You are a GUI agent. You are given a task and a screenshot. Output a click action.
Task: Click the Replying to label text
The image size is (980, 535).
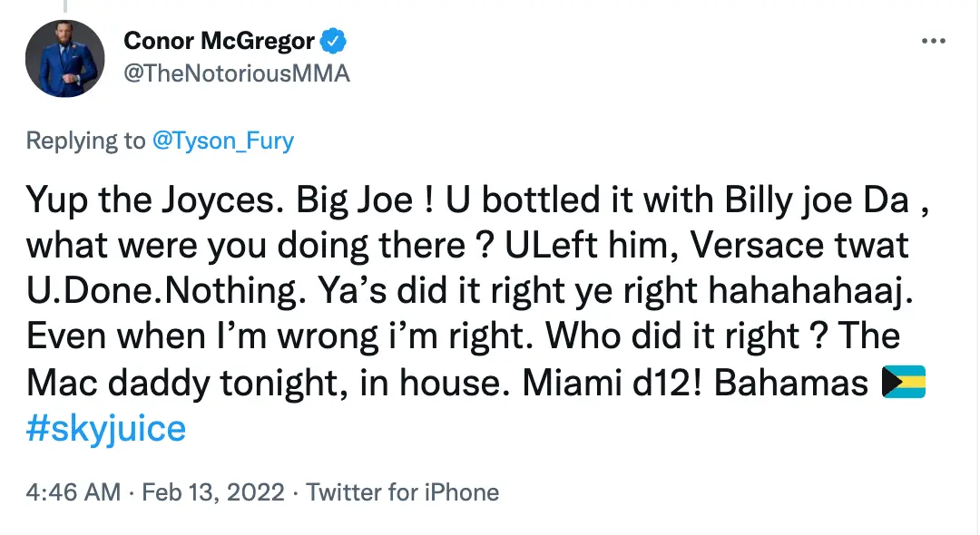tap(84, 141)
